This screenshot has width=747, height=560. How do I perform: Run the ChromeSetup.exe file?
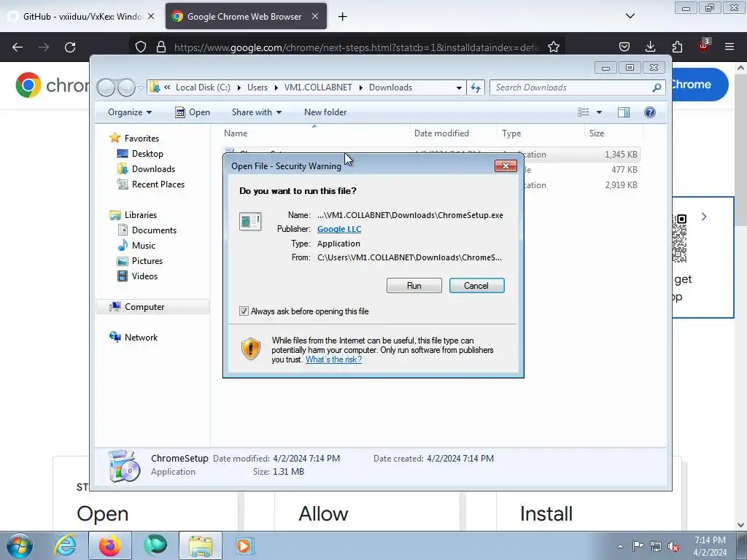point(414,286)
